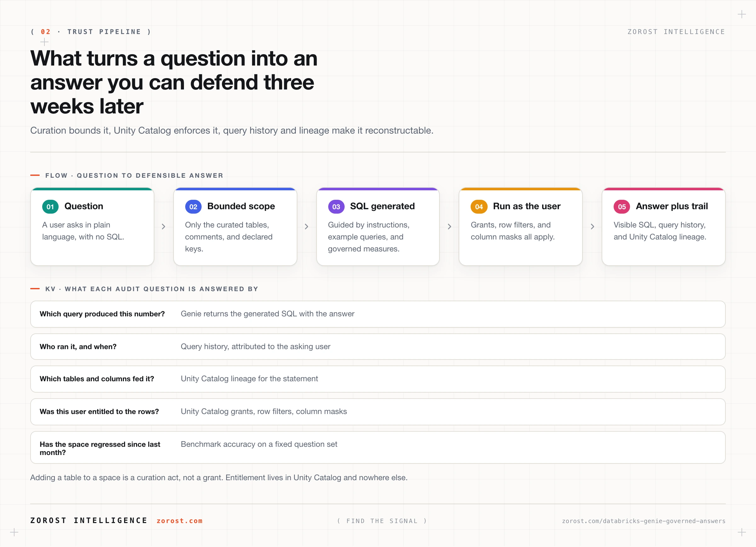The image size is (756, 547).
Task: Click 'A user asks in plain language' description
Action: point(83,231)
